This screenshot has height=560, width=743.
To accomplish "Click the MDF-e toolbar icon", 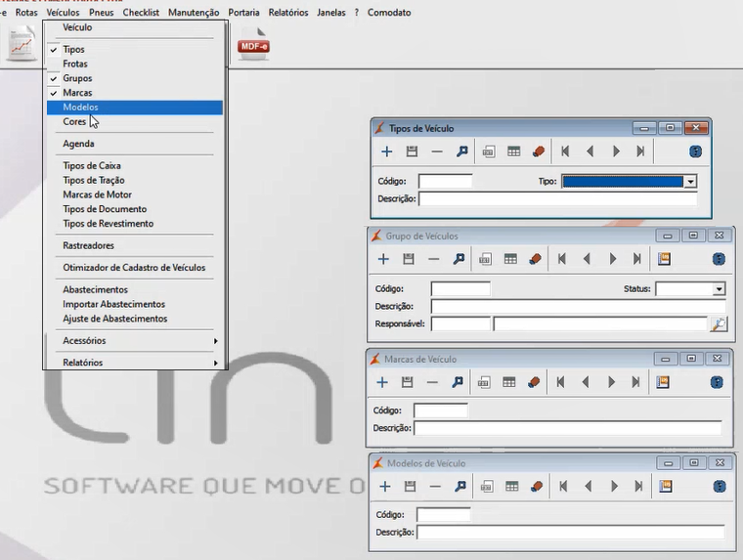I will point(253,44).
